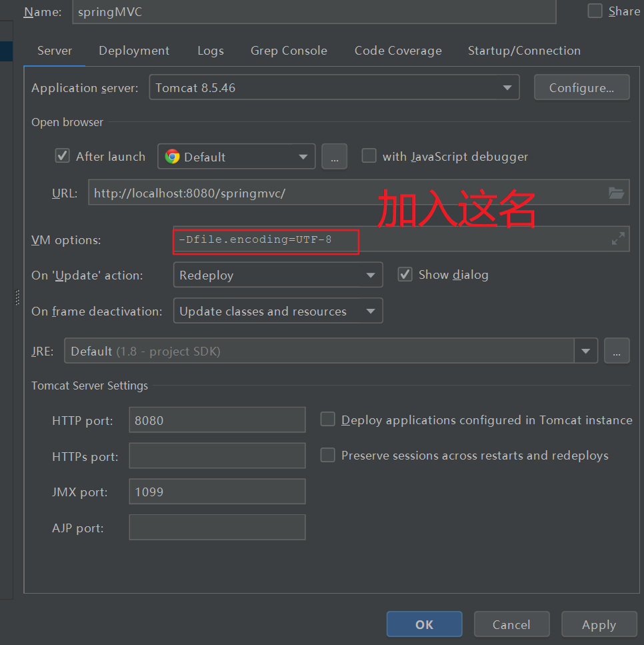This screenshot has width=644, height=645.
Task: Open the Application server Tomcat dropdown
Action: point(335,87)
